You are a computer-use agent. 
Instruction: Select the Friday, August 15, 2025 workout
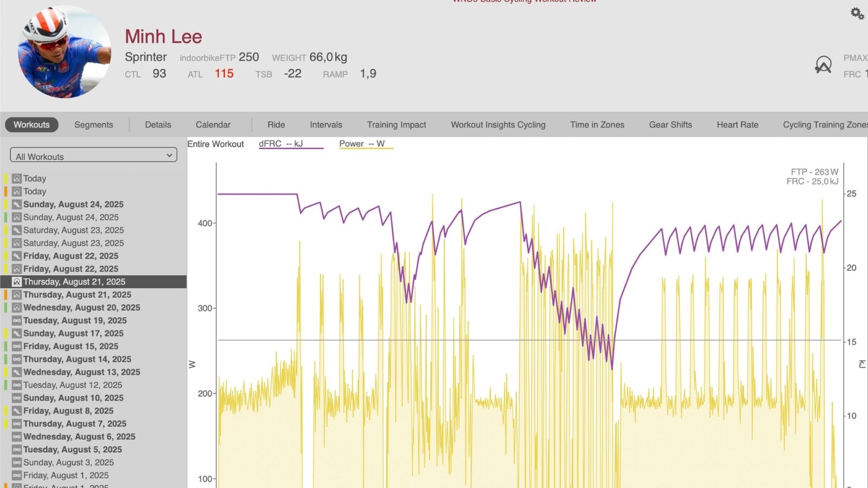click(x=71, y=346)
